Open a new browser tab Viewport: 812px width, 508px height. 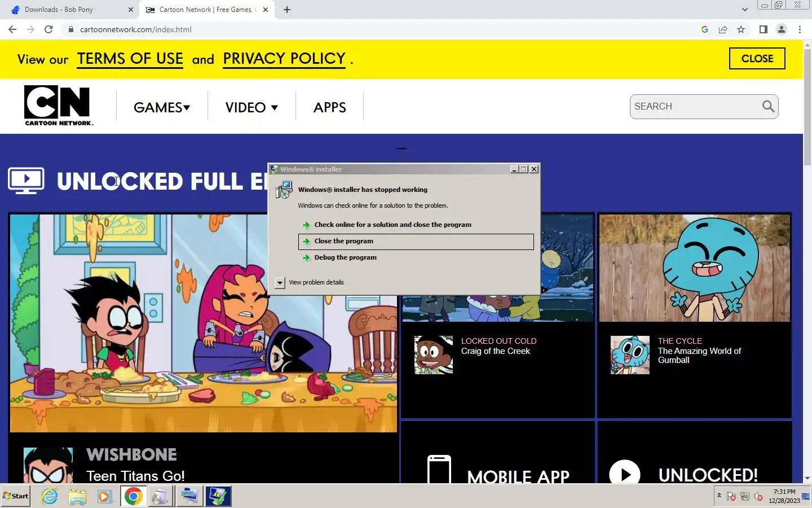tap(287, 10)
